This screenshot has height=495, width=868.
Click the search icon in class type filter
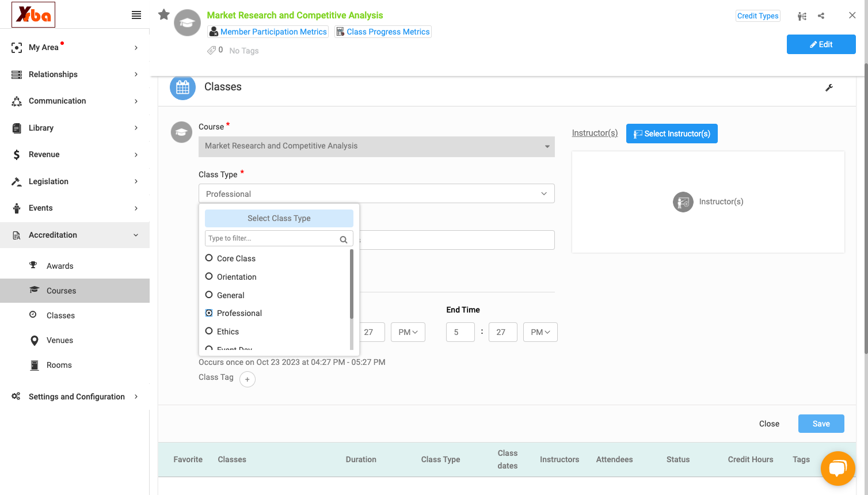pyautogui.click(x=344, y=239)
